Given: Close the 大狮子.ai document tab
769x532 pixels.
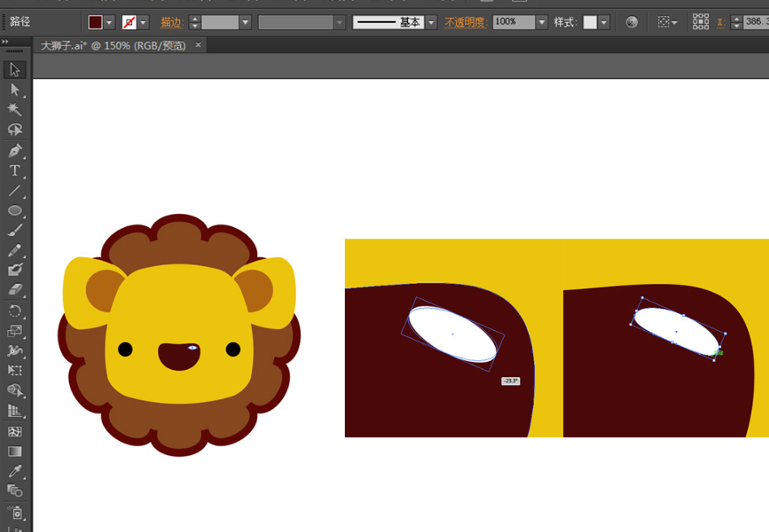Looking at the screenshot, I should pyautogui.click(x=198, y=46).
